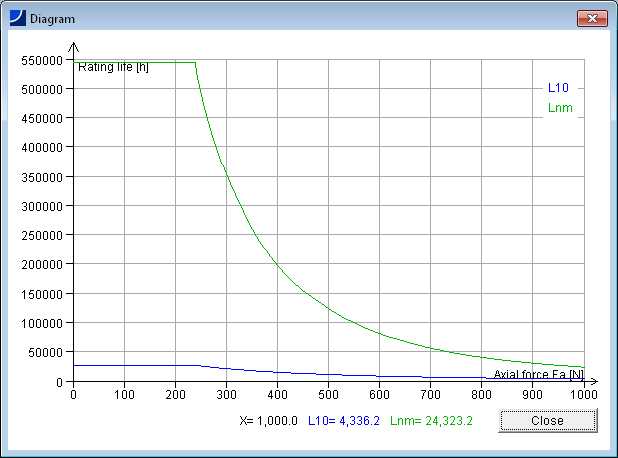This screenshot has height=458, width=618.
Task: Click the 500 x-axis tick label
Action: [328, 395]
